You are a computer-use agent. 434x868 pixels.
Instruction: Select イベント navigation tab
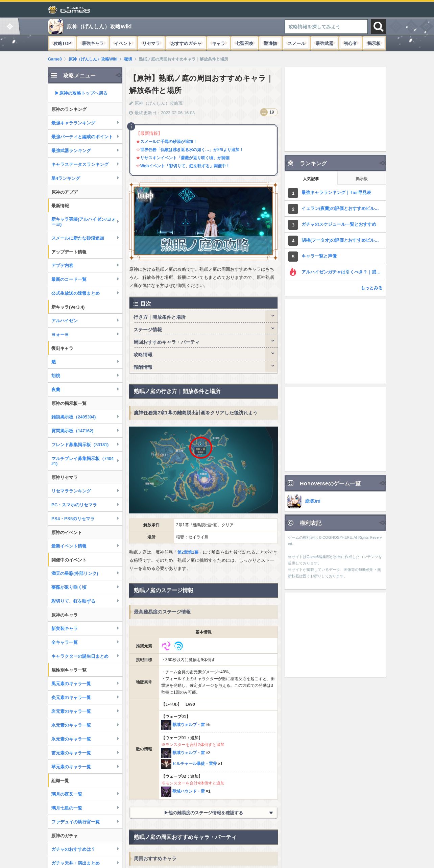[123, 43]
